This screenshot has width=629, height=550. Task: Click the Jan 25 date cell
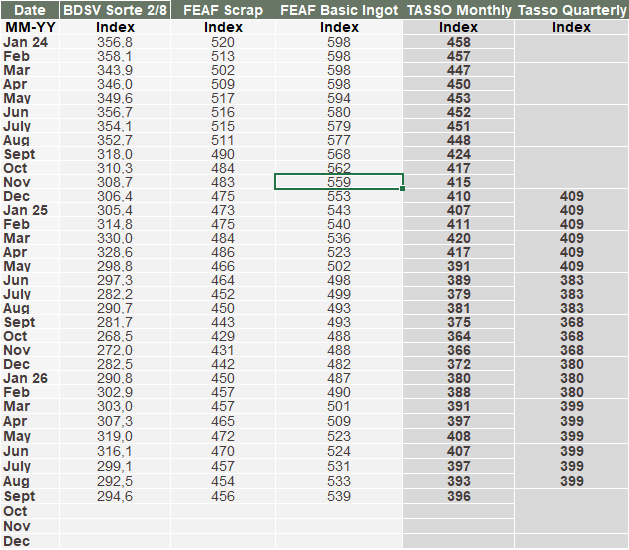(30, 210)
